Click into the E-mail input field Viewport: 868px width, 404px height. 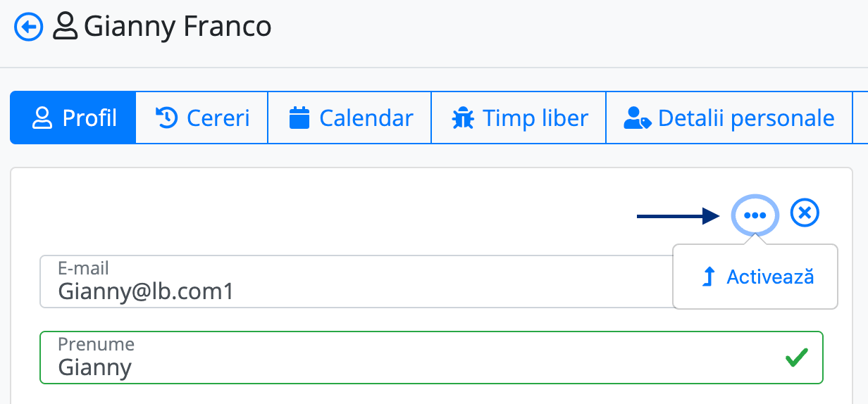pos(356,282)
